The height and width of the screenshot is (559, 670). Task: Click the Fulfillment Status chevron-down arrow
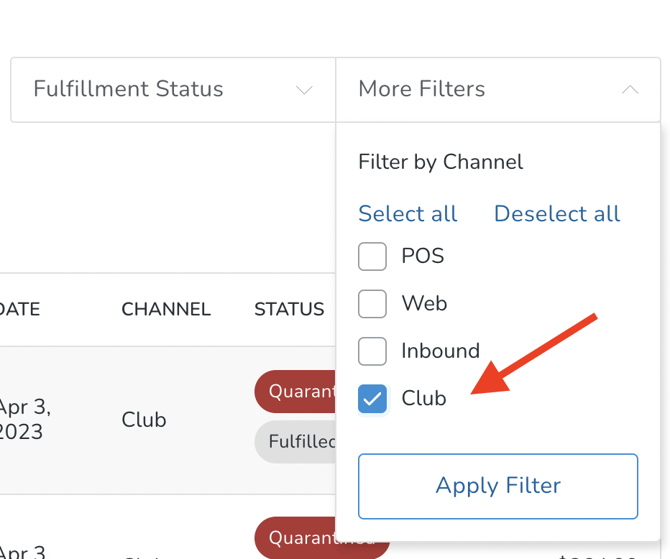point(304,90)
